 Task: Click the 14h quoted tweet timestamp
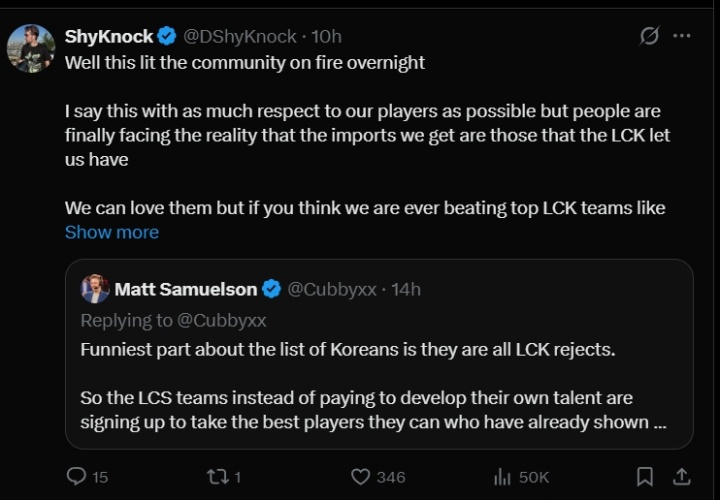406,289
